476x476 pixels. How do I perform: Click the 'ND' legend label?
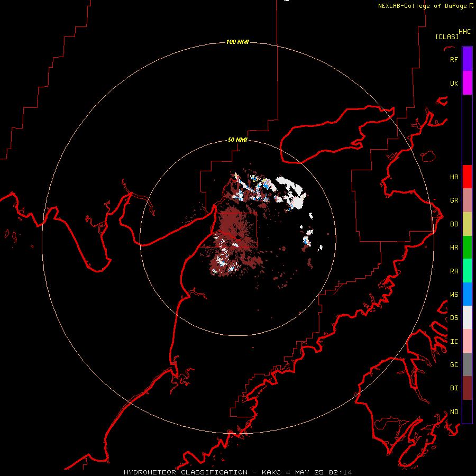tap(454, 412)
